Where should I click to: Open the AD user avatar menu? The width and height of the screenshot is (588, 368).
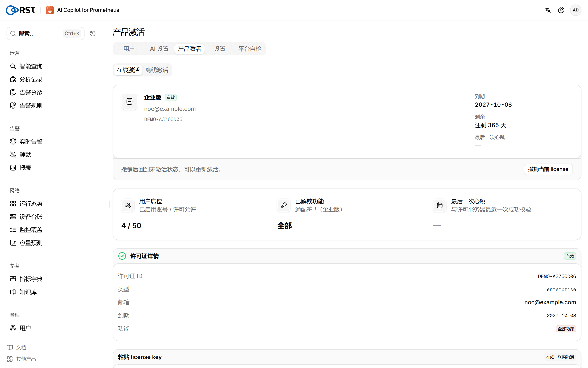click(x=575, y=10)
